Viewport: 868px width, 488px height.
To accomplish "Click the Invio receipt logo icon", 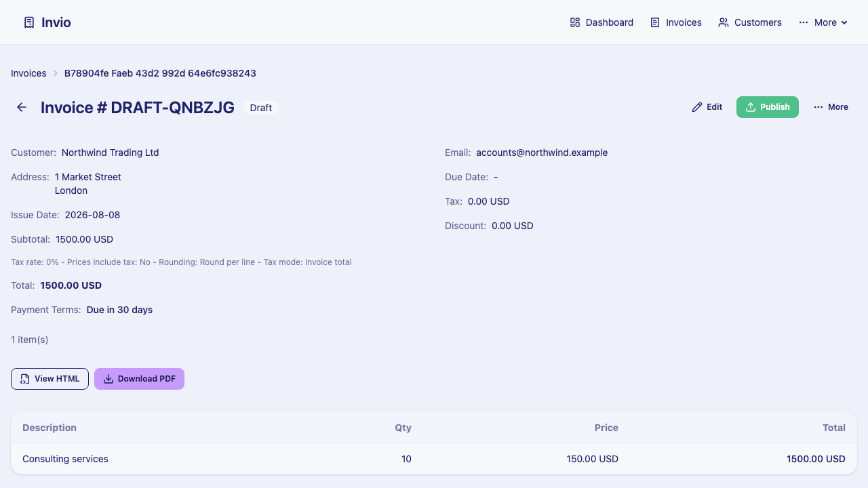I will (29, 22).
